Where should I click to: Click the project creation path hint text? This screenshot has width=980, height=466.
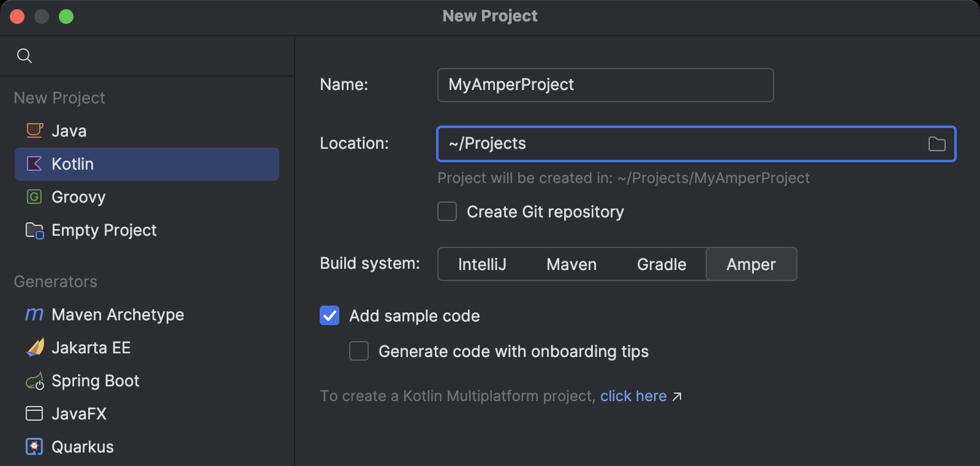[x=624, y=178]
